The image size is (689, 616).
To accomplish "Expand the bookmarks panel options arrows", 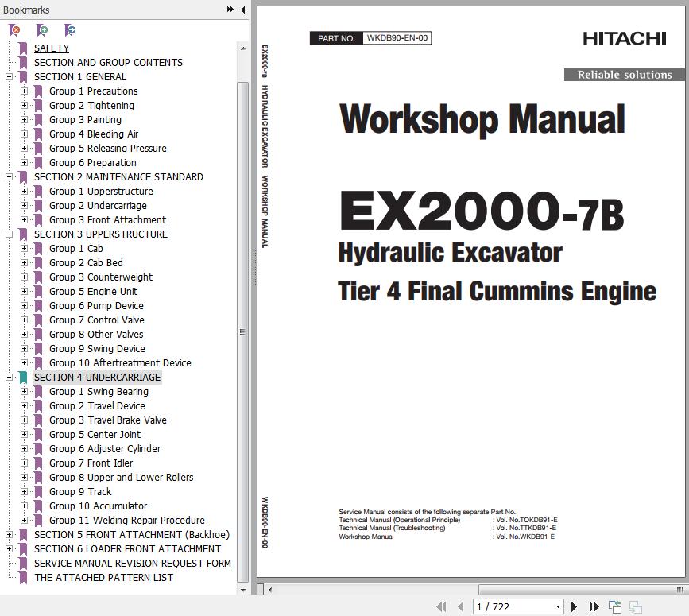I will pos(230,10).
